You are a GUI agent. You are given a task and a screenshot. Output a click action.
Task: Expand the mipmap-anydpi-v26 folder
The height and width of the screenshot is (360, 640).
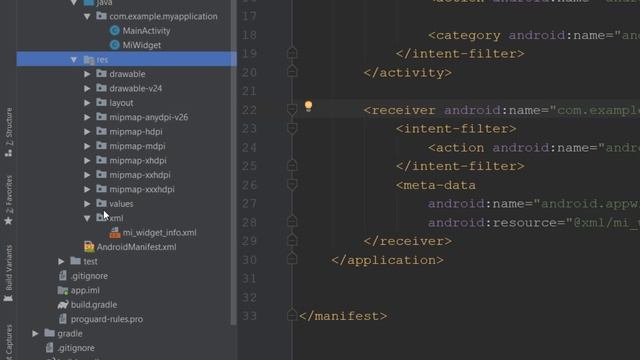click(87, 117)
